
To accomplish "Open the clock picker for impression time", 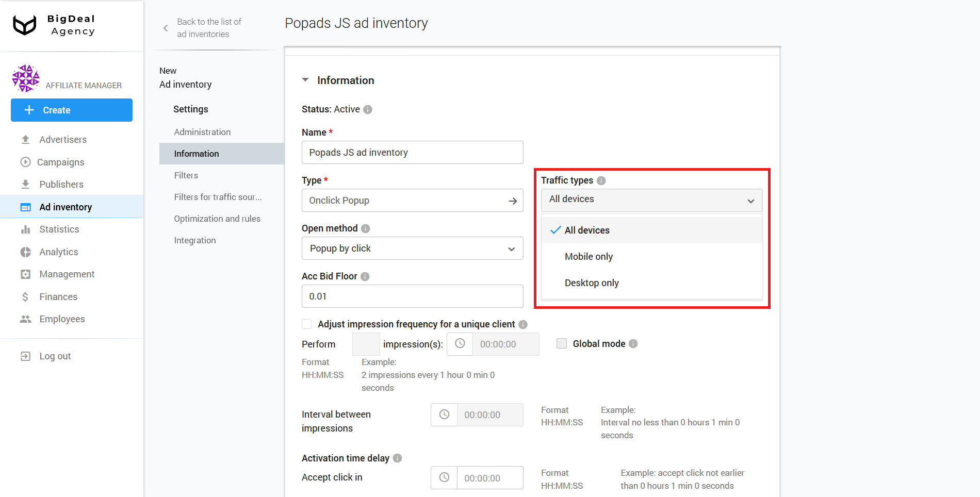I will pyautogui.click(x=459, y=344).
